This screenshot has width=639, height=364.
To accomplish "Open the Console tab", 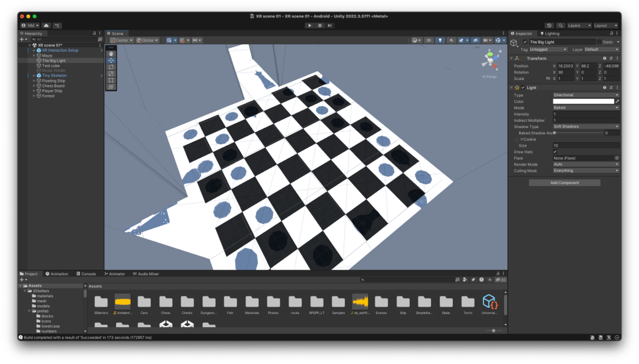I will pyautogui.click(x=86, y=273).
